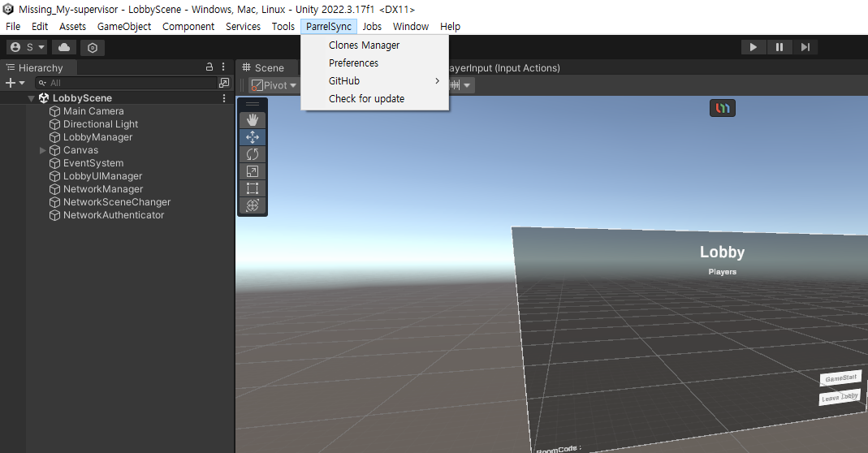Select Main Camera in Hierarchy

click(93, 111)
